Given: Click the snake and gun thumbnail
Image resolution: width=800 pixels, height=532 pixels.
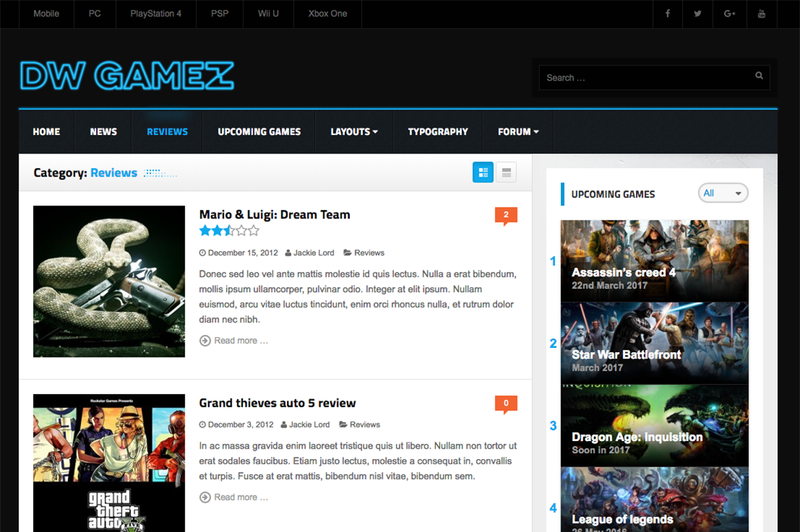Looking at the screenshot, I should [x=109, y=281].
